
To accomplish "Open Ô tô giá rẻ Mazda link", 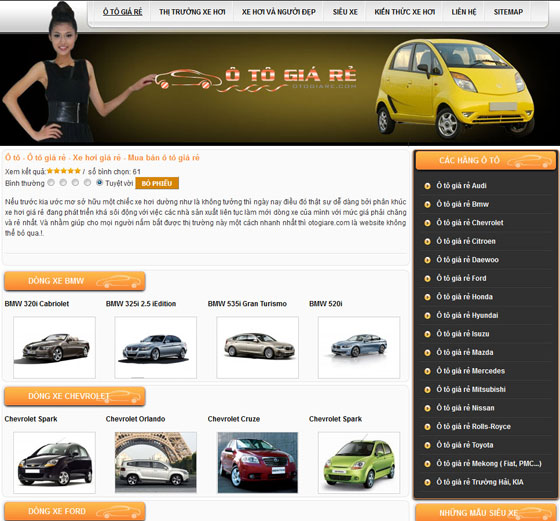I will [x=465, y=352].
